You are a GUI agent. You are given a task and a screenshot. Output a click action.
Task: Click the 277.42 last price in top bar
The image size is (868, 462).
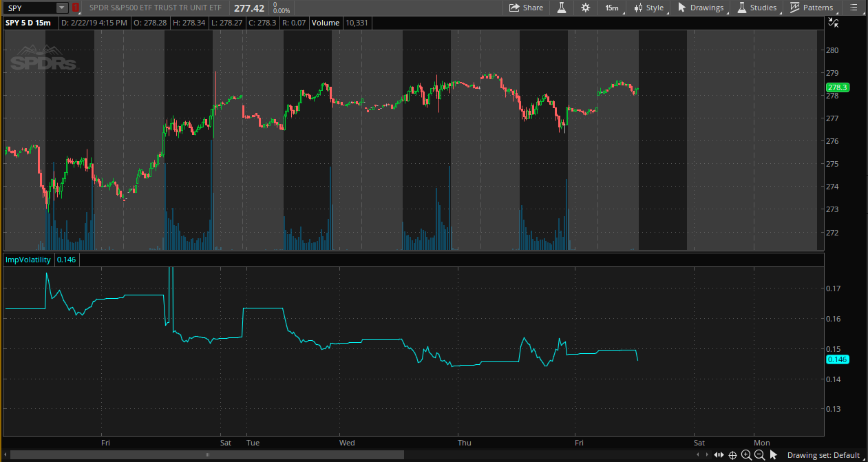[249, 8]
